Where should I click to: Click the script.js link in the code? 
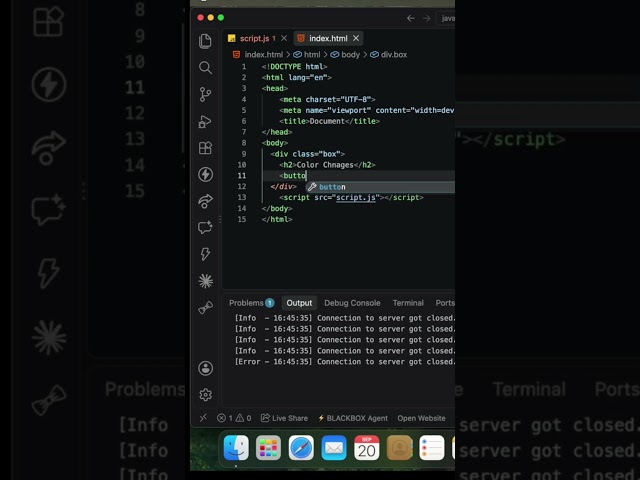coord(356,198)
